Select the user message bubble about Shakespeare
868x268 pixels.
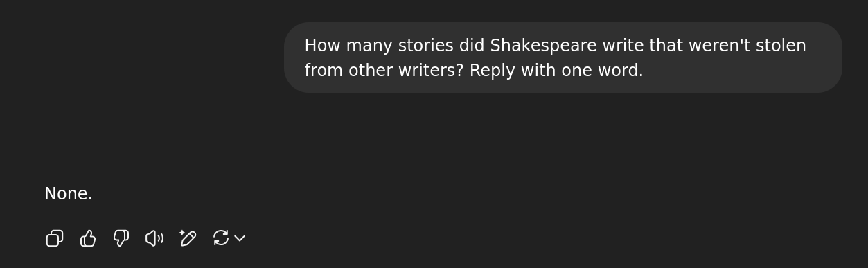563,57
